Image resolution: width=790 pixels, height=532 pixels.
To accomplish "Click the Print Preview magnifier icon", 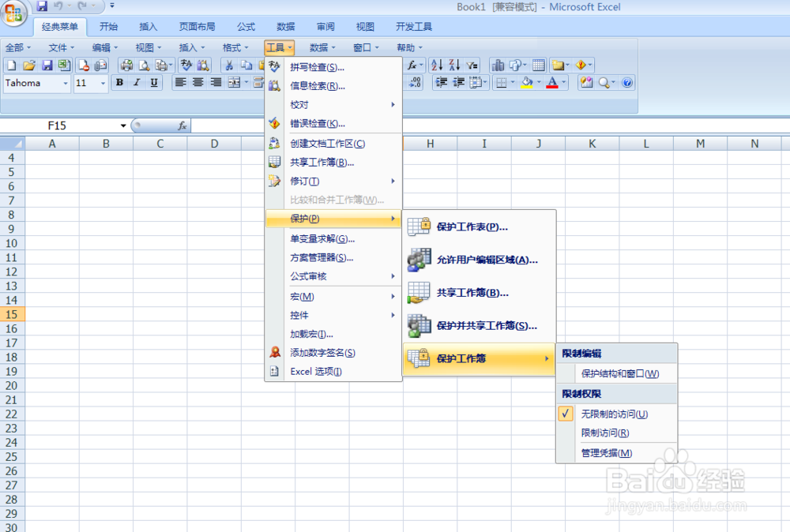I will [x=144, y=65].
